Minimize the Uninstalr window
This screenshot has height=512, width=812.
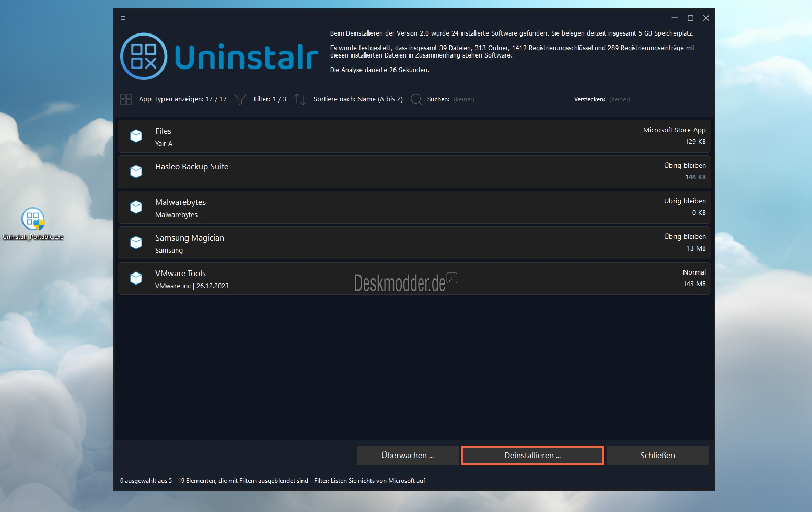point(675,18)
